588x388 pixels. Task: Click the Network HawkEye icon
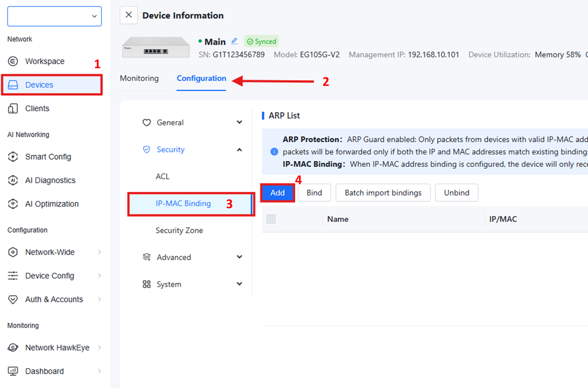tap(13, 348)
